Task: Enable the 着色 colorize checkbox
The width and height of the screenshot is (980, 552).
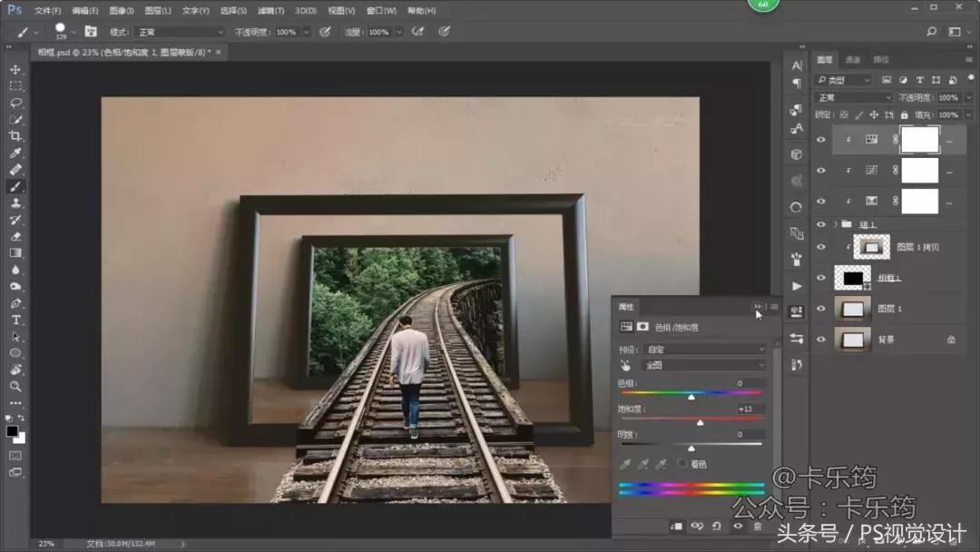Action: point(682,464)
